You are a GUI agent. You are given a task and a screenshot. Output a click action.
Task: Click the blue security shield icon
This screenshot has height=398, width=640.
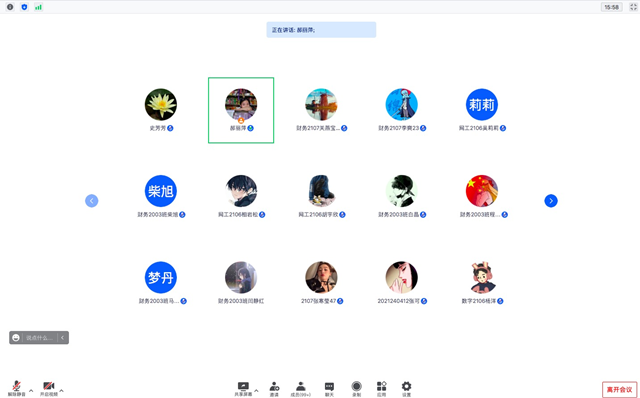pos(24,7)
